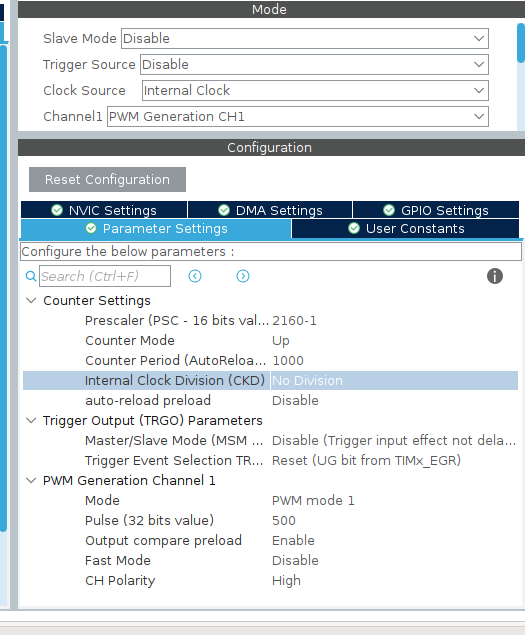Switch to the DMA Settings tab

[270, 210]
